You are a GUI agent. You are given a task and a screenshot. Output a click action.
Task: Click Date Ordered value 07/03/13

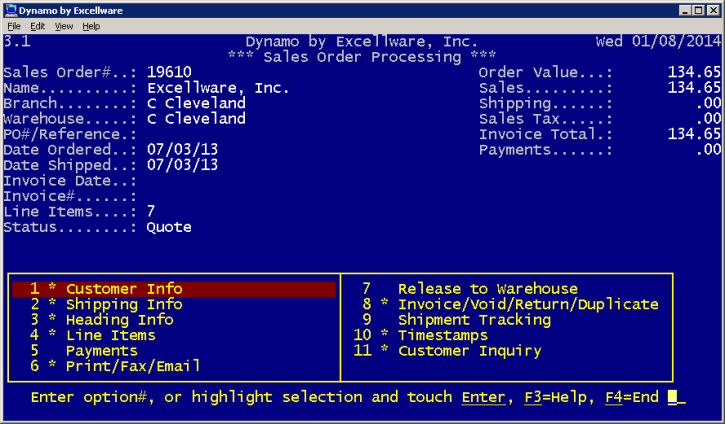point(182,150)
